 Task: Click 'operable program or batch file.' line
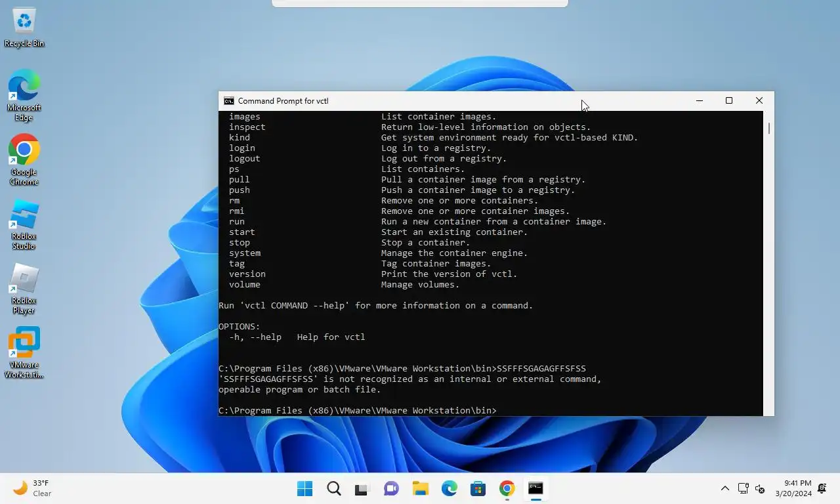pos(300,390)
